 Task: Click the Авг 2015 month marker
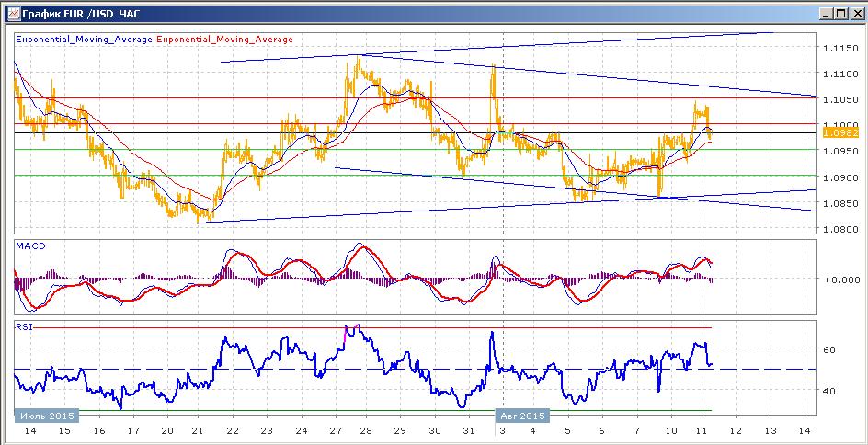tap(522, 416)
